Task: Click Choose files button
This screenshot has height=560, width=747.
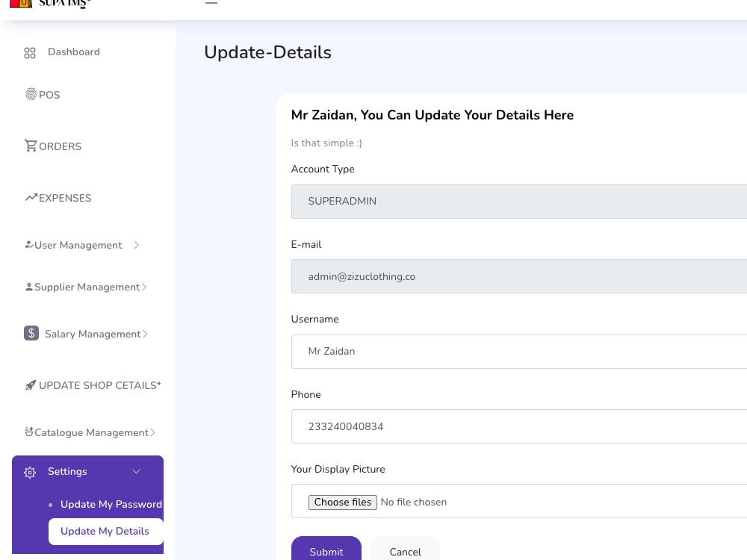Action: [343, 502]
